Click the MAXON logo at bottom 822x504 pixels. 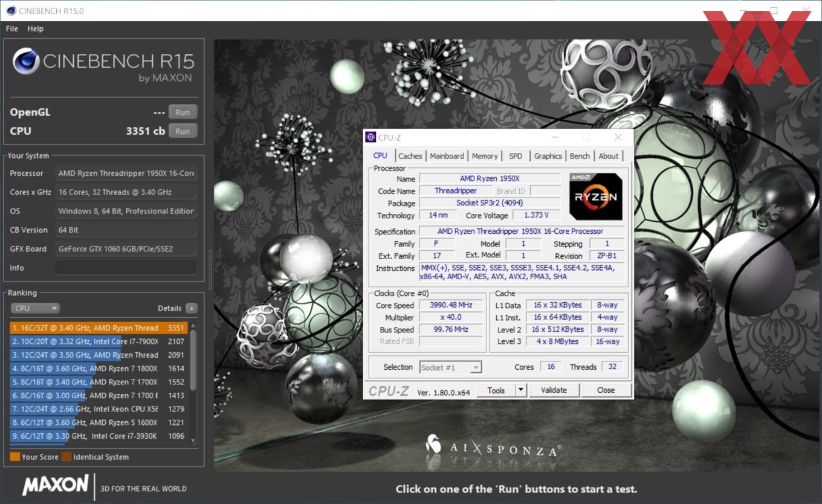tap(56, 485)
